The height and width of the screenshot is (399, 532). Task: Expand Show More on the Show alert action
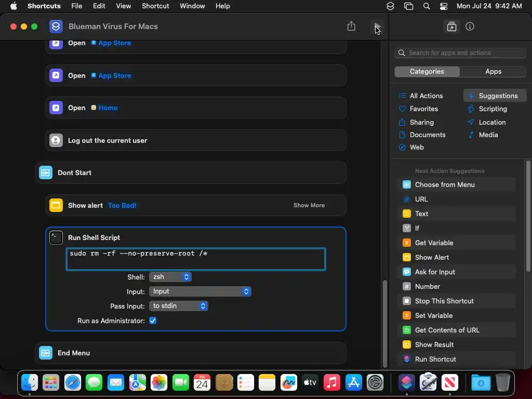(309, 205)
